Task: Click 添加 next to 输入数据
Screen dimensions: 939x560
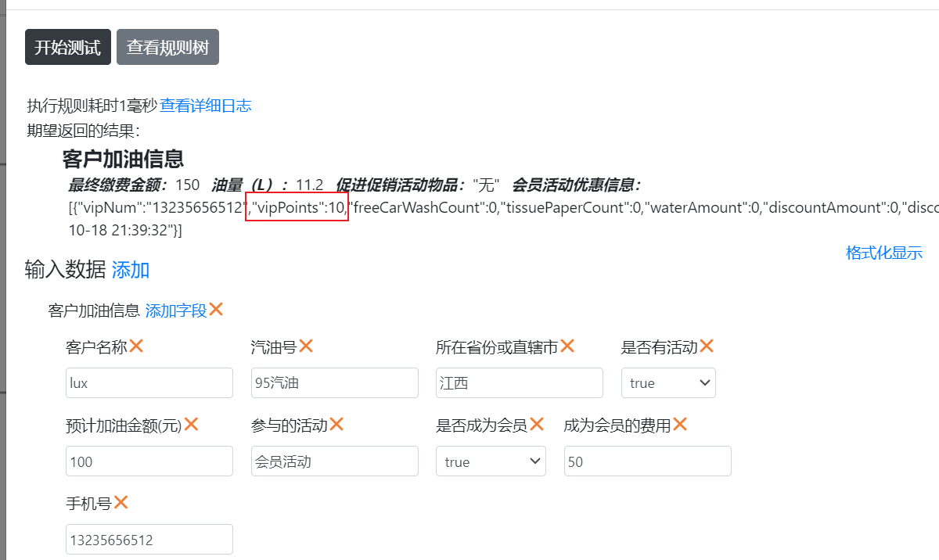Action: [x=131, y=271]
